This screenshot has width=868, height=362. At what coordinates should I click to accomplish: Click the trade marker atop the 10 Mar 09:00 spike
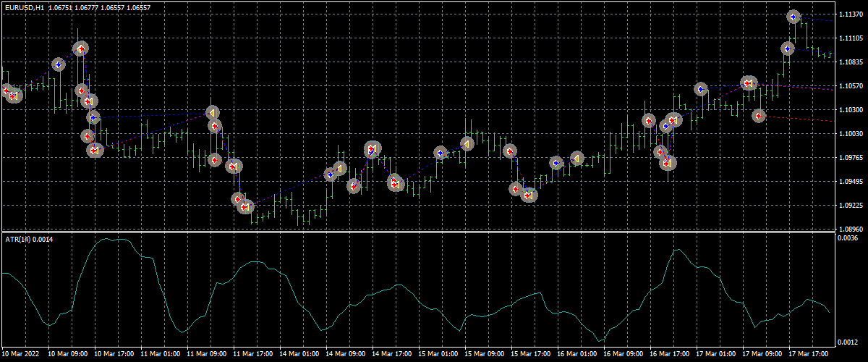(81, 49)
